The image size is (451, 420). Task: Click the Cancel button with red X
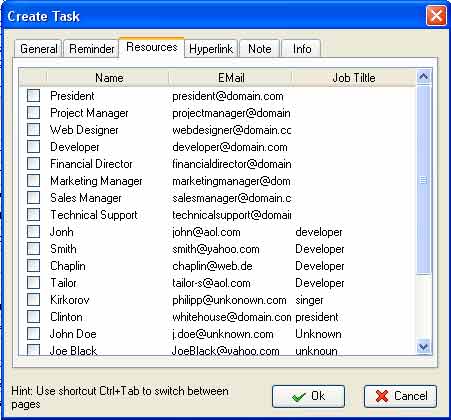400,396
